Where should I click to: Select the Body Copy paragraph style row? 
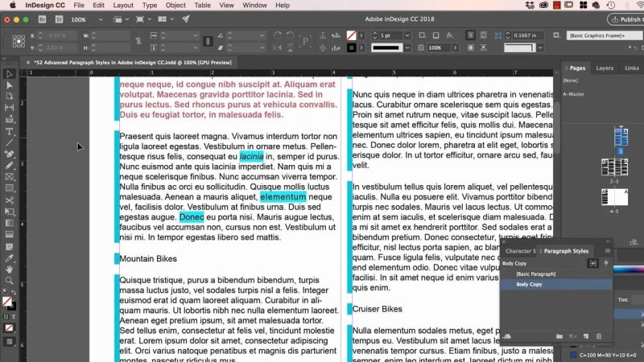point(556,284)
